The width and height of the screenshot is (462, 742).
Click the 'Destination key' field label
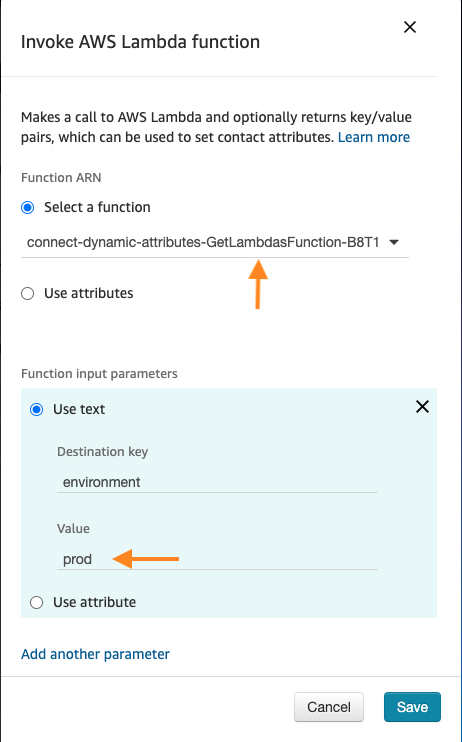pos(103,452)
